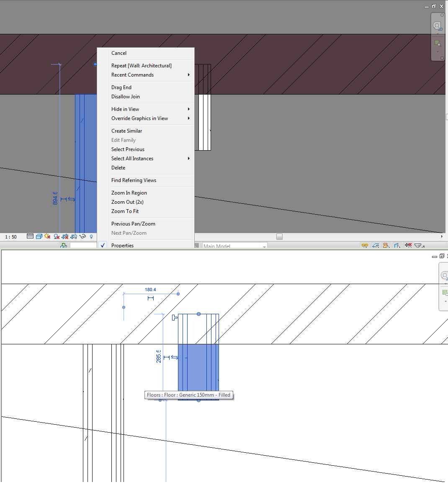Click the bottom shape handle of selected wall
Viewport: 448px width, 500px height.
(x=198, y=400)
